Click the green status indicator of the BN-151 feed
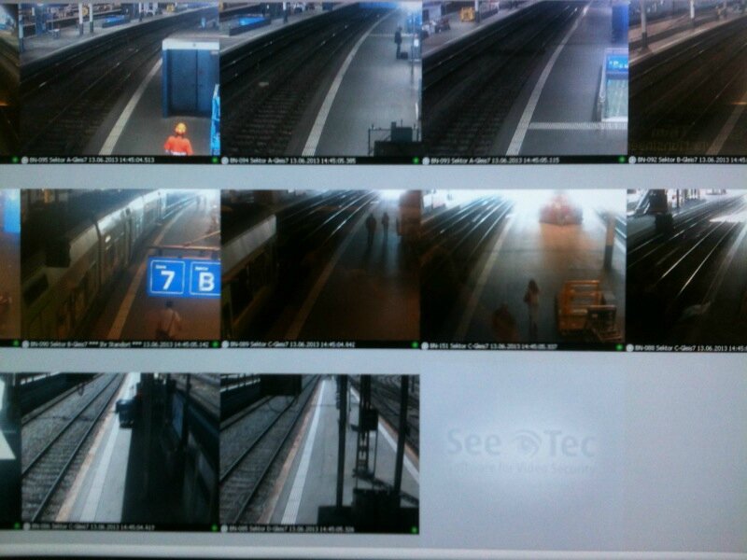 620,347
